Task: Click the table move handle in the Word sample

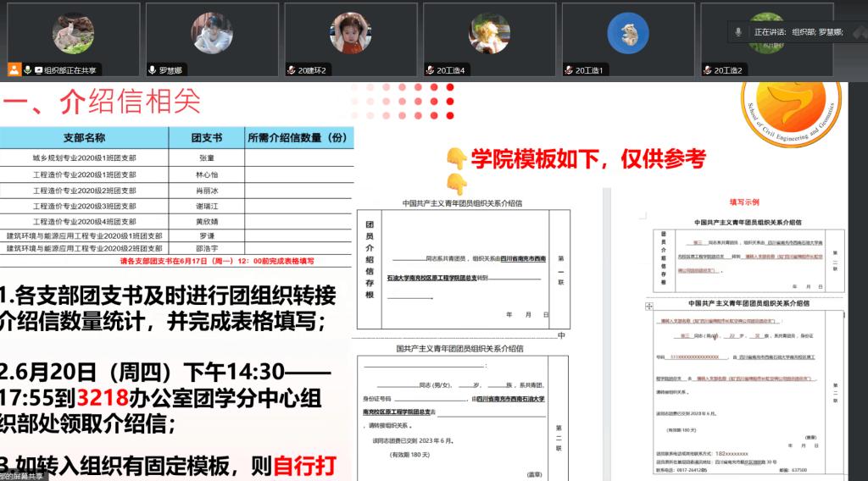Action: pos(649,305)
